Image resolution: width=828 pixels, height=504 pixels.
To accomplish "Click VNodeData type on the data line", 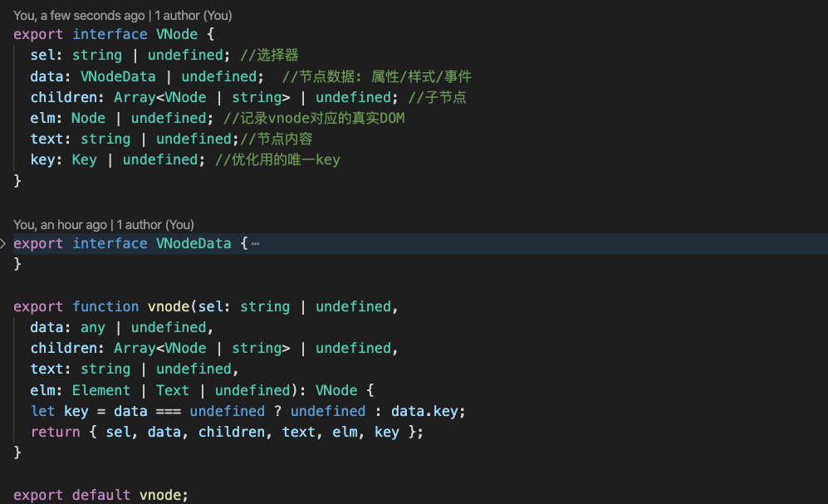I will tap(118, 76).
